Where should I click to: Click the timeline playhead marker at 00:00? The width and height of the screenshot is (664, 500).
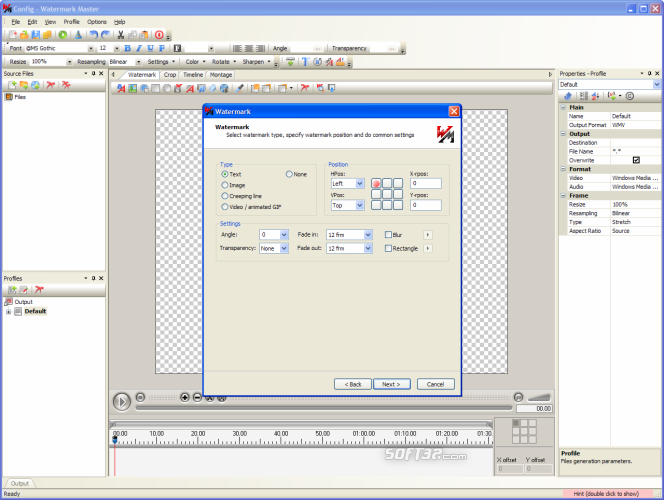115,440
